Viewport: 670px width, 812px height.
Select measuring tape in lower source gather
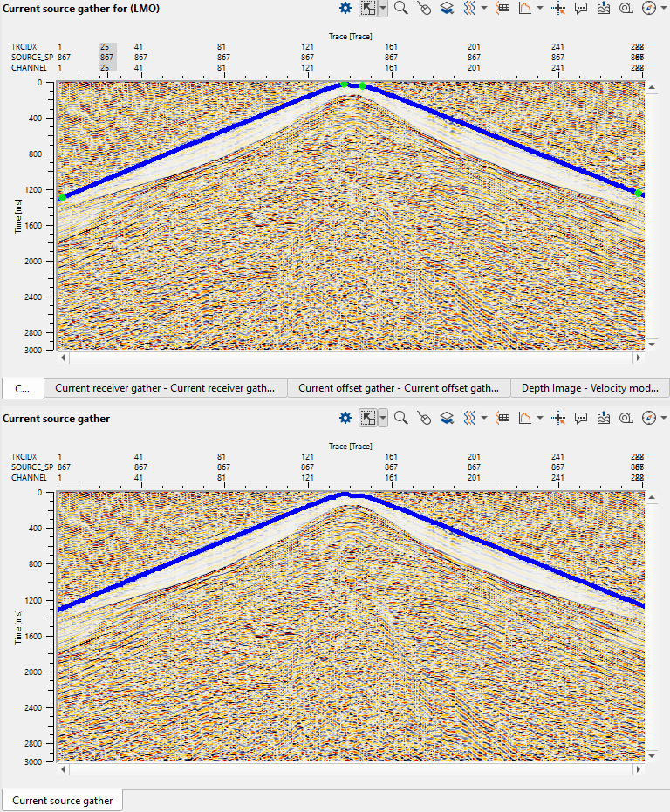(x=626, y=418)
